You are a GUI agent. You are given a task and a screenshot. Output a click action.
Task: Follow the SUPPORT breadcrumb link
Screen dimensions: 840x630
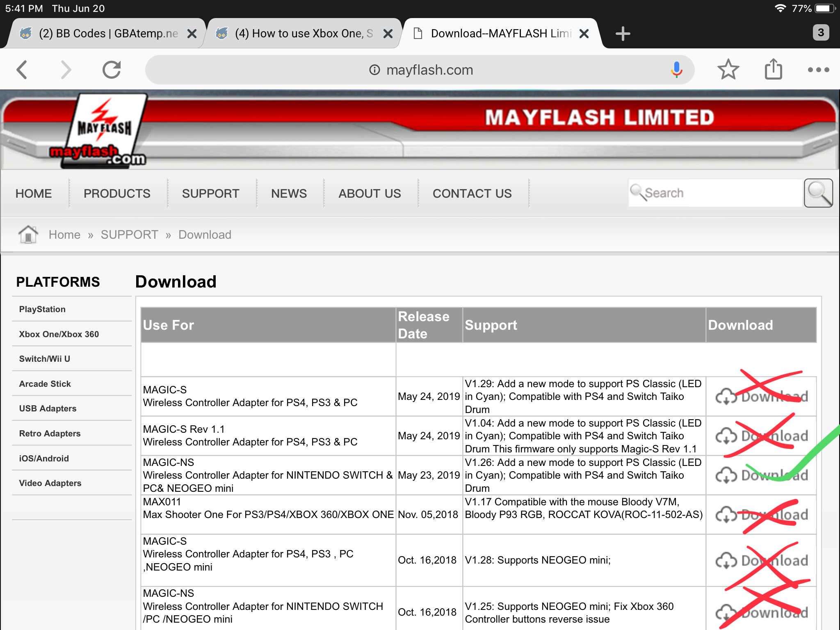(129, 235)
